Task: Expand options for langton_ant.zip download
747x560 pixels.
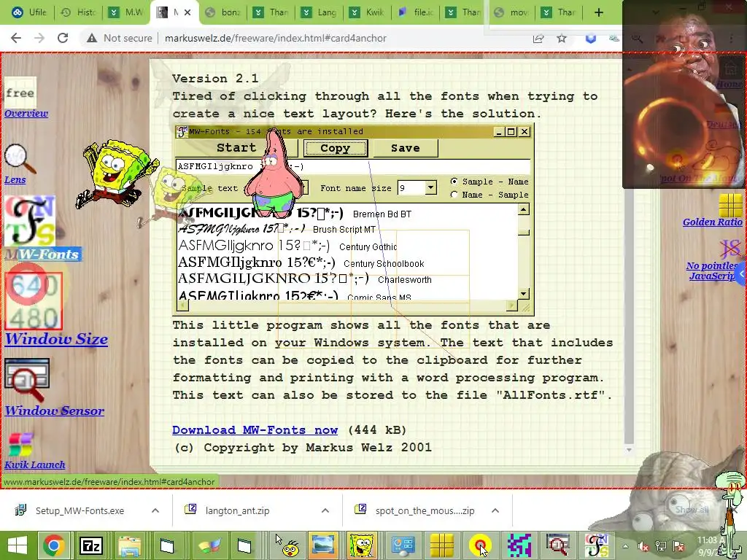Action: point(325,510)
